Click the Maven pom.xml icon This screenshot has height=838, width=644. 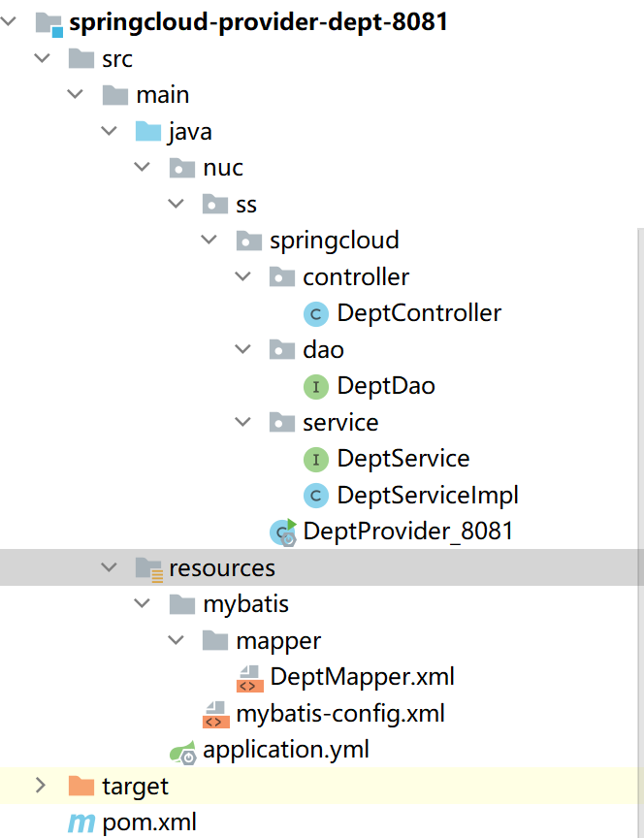coord(81,823)
